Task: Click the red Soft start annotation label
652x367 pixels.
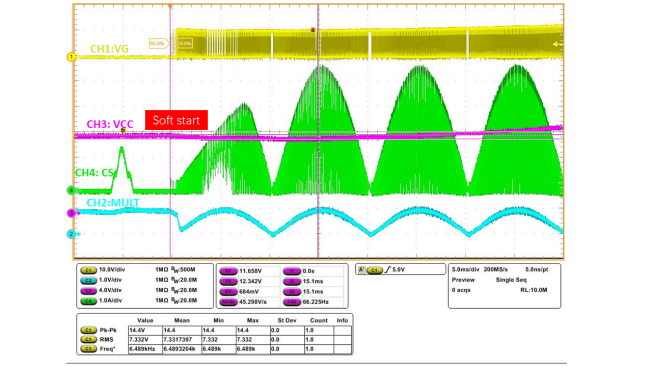Action: (176, 120)
